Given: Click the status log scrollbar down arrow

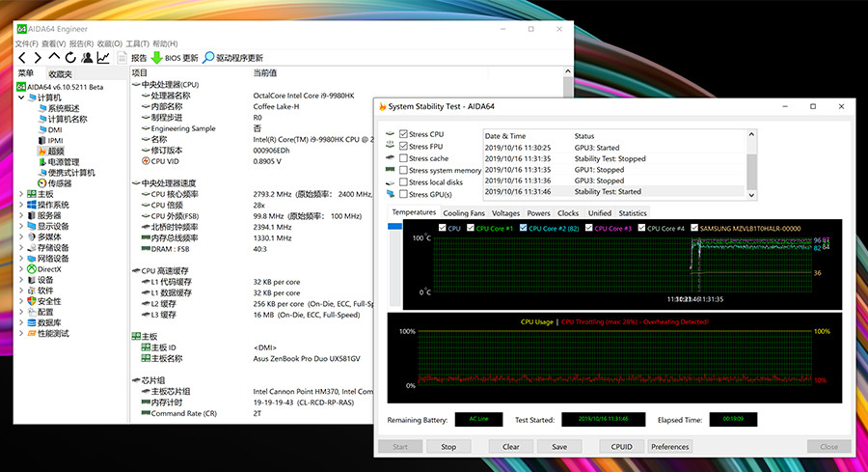Looking at the screenshot, I should click(751, 195).
